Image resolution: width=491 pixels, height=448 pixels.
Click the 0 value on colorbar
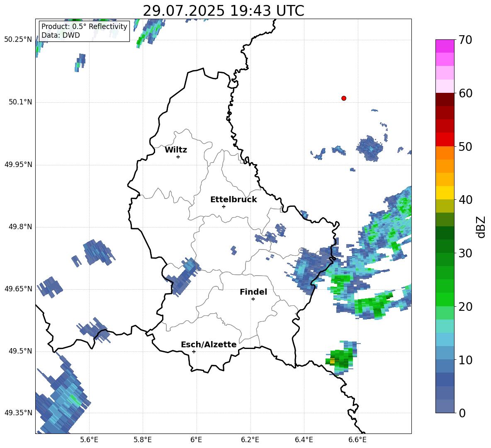462,413
